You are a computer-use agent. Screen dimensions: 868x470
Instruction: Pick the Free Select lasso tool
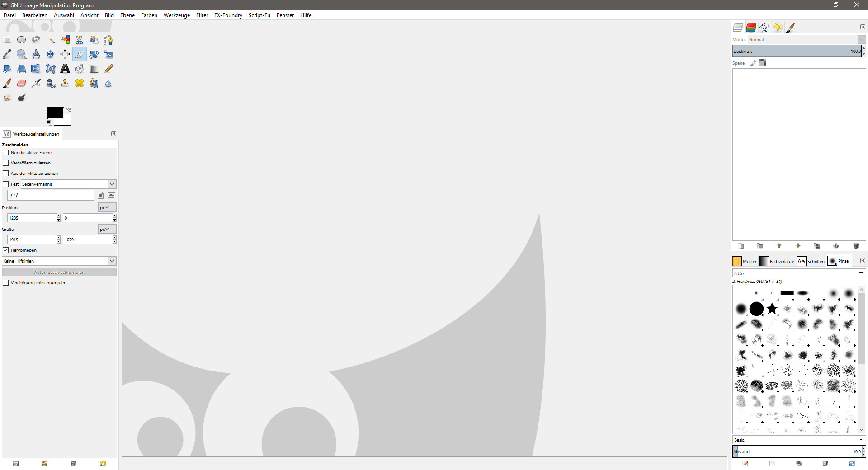click(36, 40)
